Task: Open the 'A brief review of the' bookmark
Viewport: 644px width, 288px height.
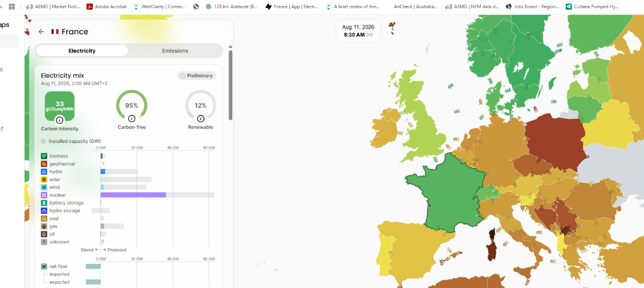Action: coord(353,6)
